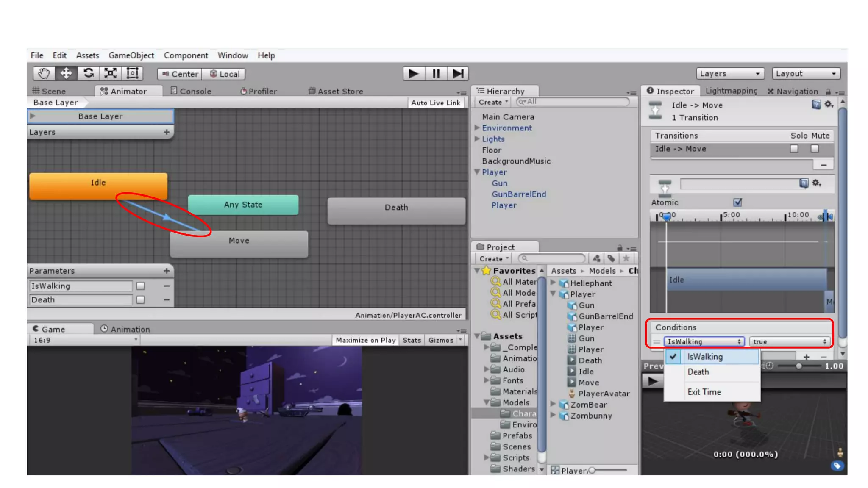Toggle Auto Live Link

(x=436, y=103)
